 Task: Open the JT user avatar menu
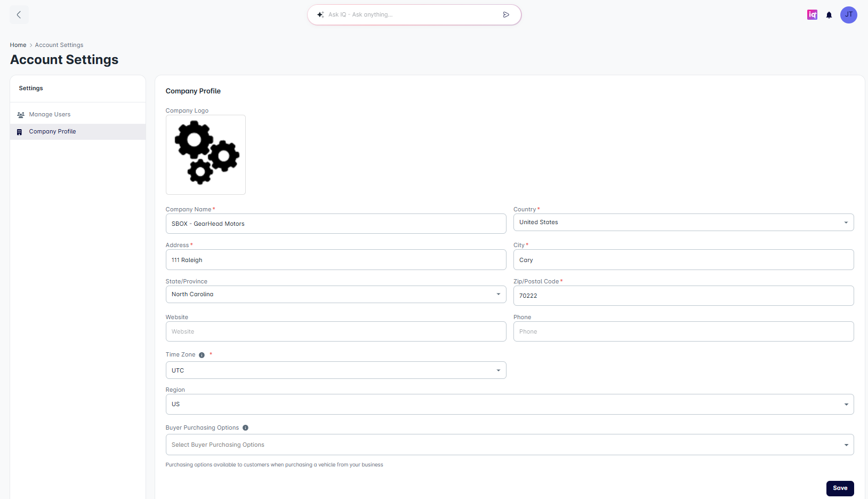[848, 15]
